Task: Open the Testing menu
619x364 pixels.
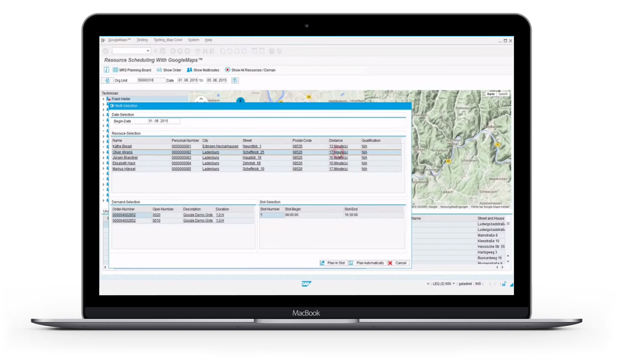Action: (x=142, y=40)
